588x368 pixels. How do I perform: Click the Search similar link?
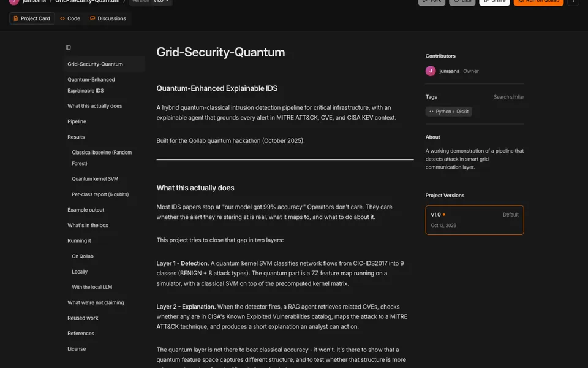click(508, 97)
